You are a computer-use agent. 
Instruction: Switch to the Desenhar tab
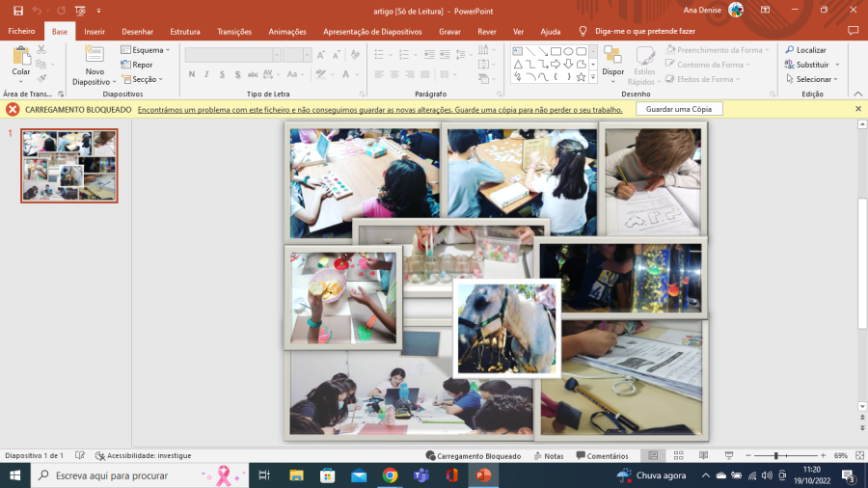click(137, 32)
